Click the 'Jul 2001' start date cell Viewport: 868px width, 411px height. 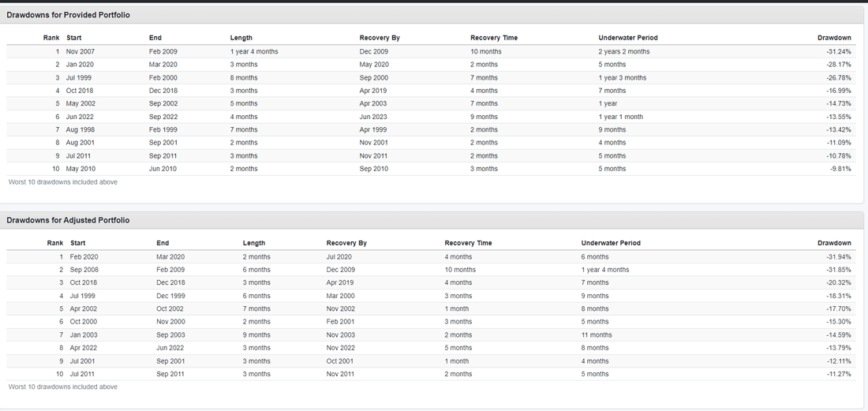[x=83, y=361]
